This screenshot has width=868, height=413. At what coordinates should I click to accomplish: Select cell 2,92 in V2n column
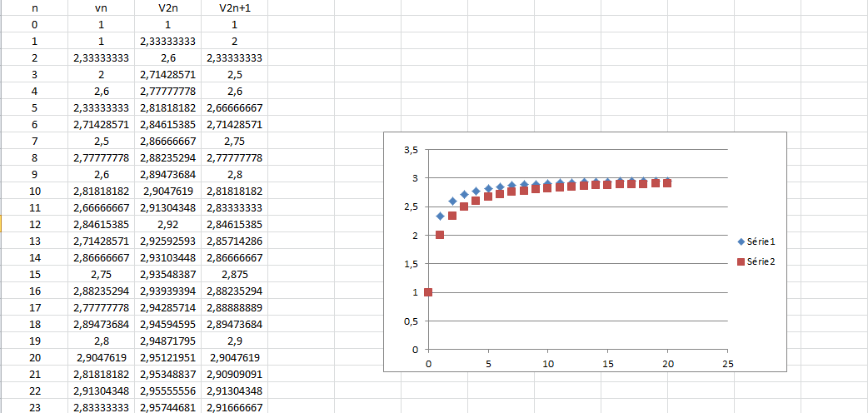pyautogui.click(x=167, y=224)
